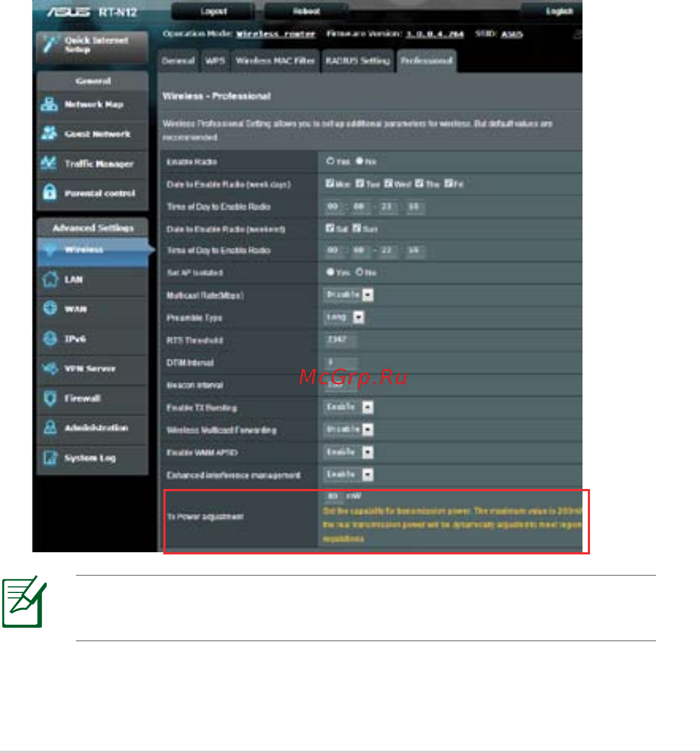Click the Firewall shield icon
The width and height of the screenshot is (700, 753).
coord(50,398)
